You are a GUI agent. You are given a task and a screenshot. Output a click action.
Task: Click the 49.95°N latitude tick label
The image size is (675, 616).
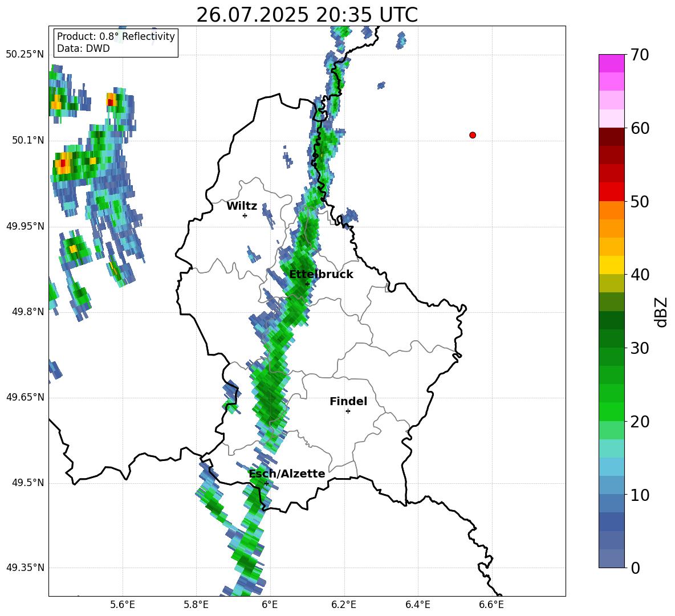[25, 226]
